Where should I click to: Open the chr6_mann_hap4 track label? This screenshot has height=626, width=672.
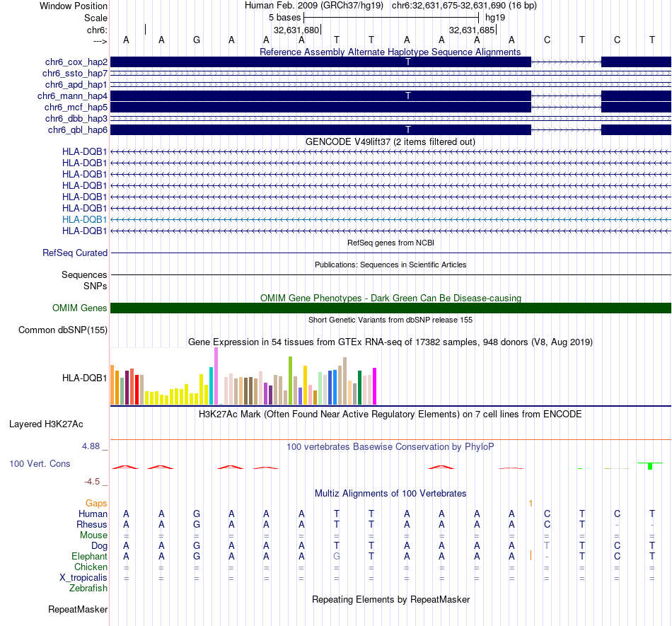[x=72, y=96]
